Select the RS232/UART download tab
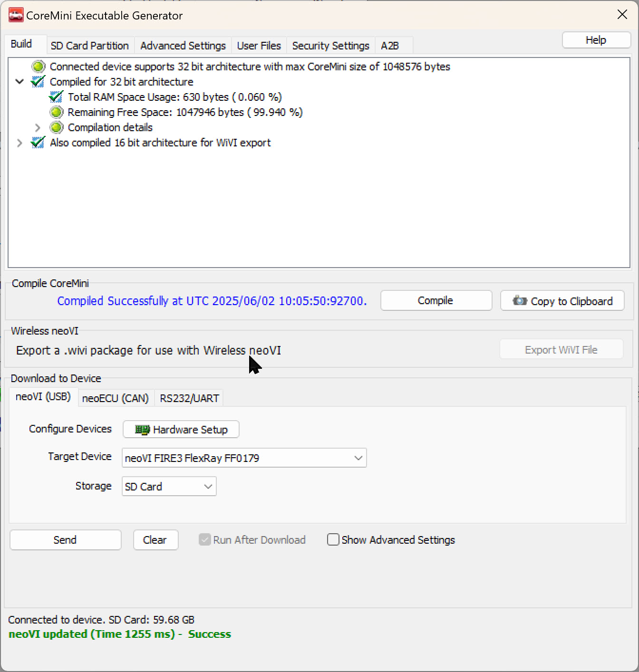 point(189,398)
